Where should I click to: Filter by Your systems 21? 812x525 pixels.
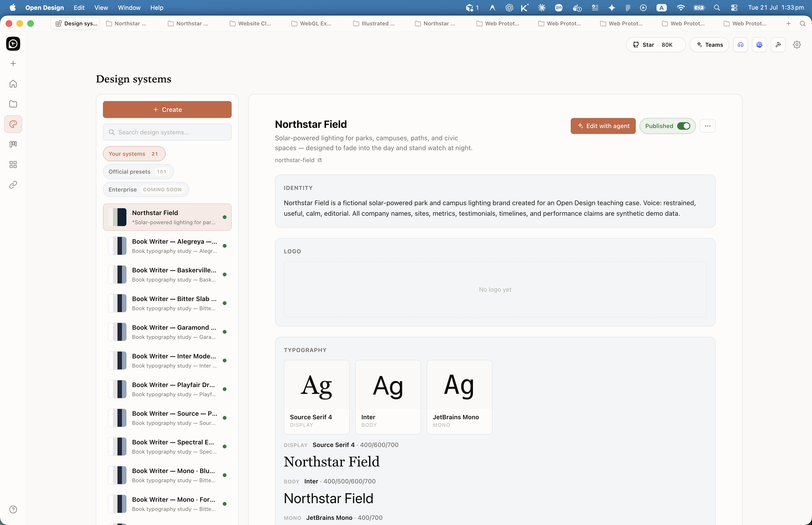pos(134,154)
